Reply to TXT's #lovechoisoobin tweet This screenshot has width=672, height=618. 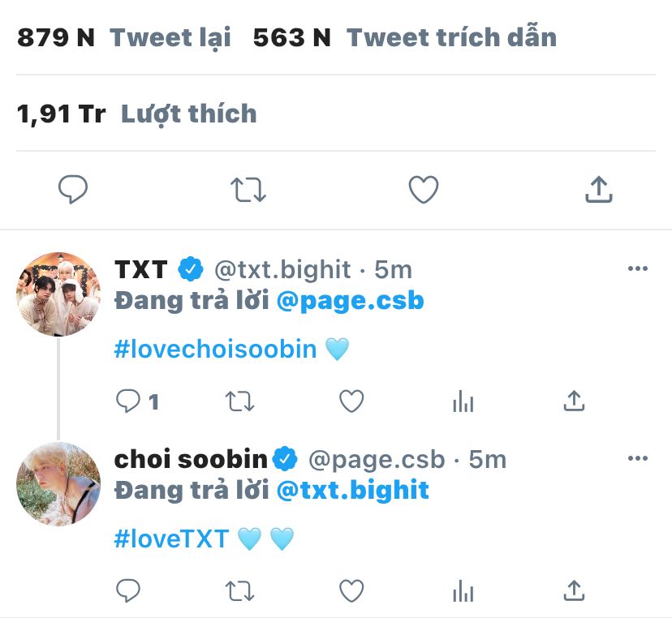[x=129, y=401]
